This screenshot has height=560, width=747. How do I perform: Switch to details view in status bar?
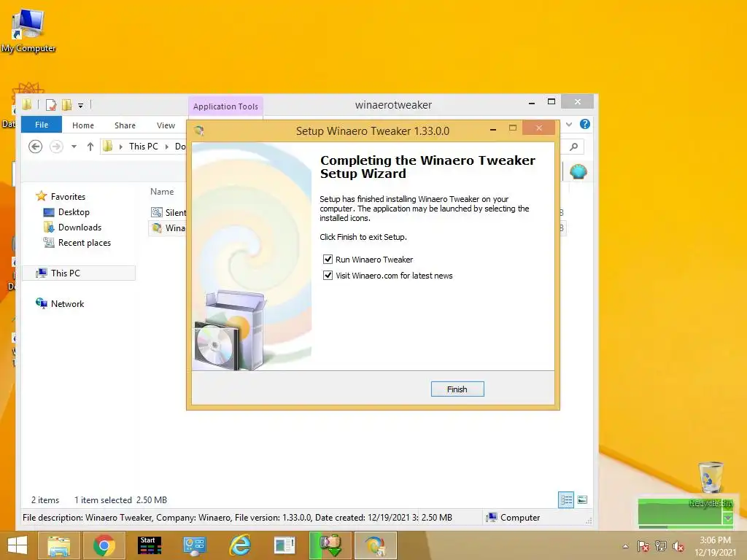pyautogui.click(x=566, y=500)
